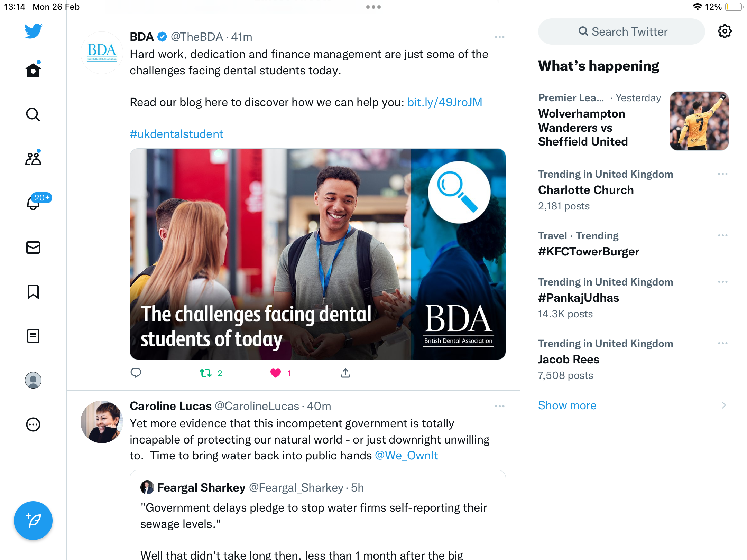This screenshot has width=747, height=560.
Task: Open Wolverhampton vs Sheffield United match photo
Action: (699, 121)
